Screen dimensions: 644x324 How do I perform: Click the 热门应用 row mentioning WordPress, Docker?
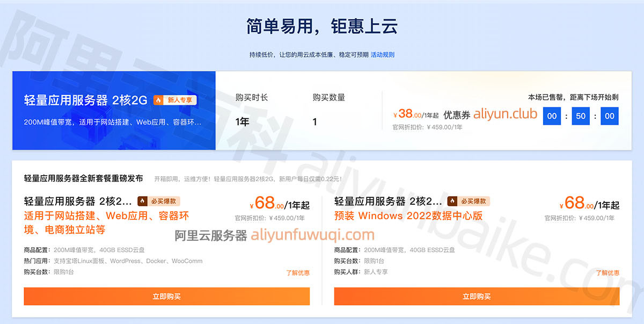coord(113,261)
